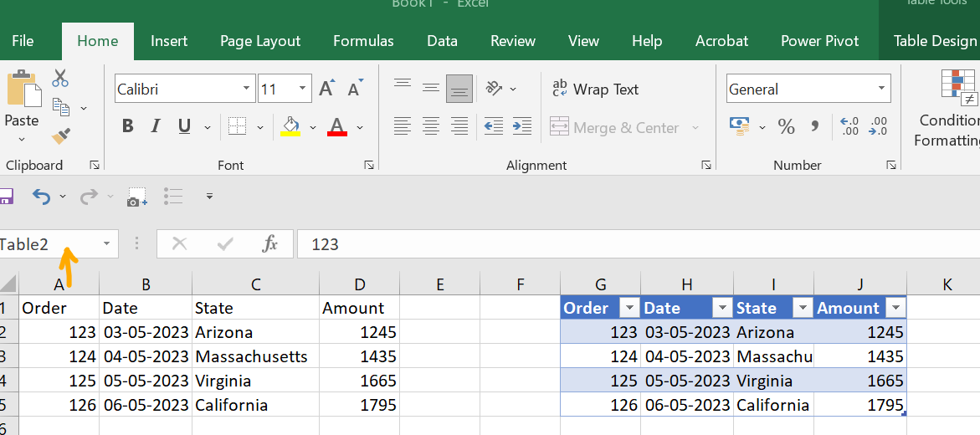Switch to the Insert tab
This screenshot has width=980, height=435.
pos(169,41)
